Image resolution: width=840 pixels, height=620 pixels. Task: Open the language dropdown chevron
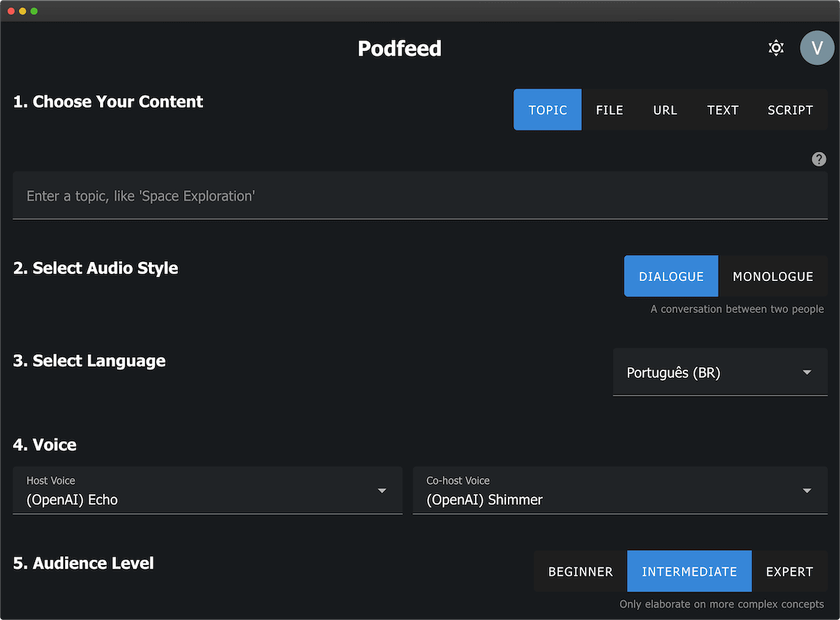pos(806,373)
